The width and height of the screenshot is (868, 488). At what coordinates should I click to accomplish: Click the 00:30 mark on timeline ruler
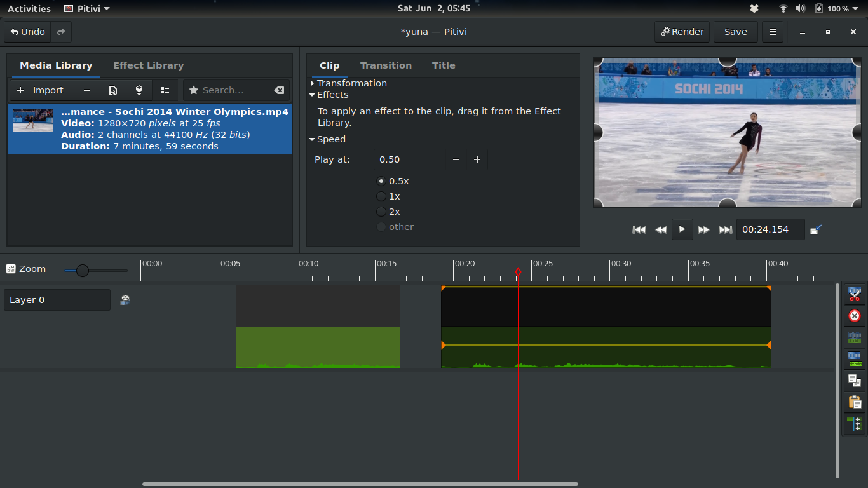tap(621, 264)
